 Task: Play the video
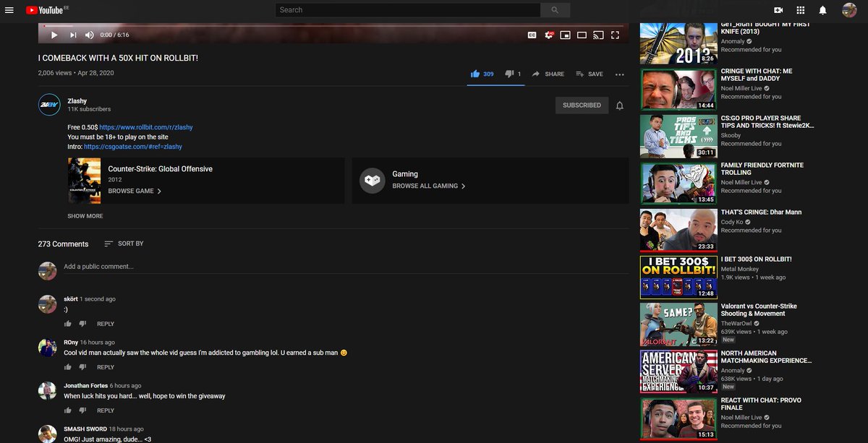54,35
